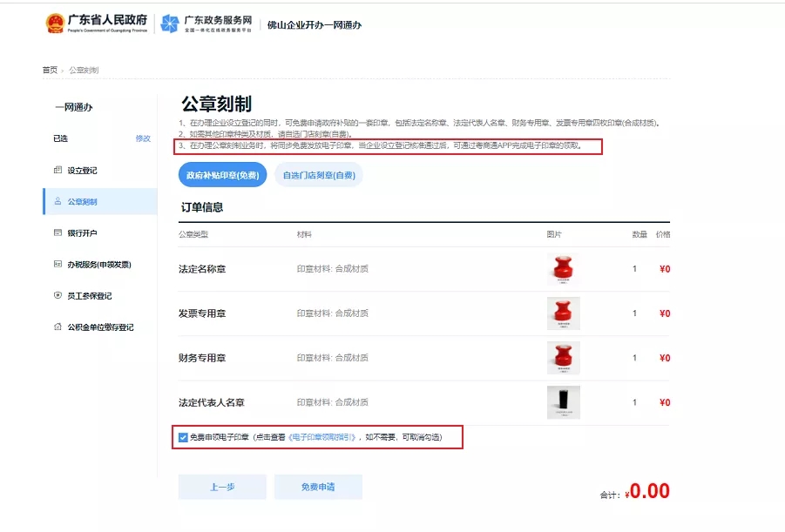Click the 上一步 button

click(x=221, y=487)
